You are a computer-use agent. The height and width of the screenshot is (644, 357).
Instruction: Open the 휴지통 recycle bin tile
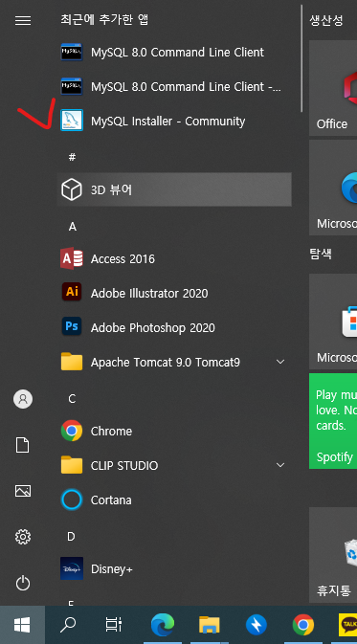pyautogui.click(x=333, y=555)
